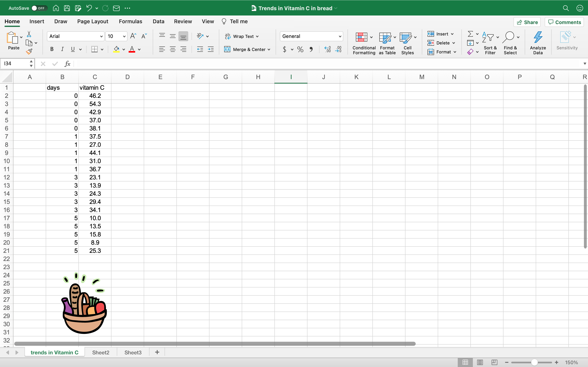
Task: Click the Share button
Action: (527, 22)
